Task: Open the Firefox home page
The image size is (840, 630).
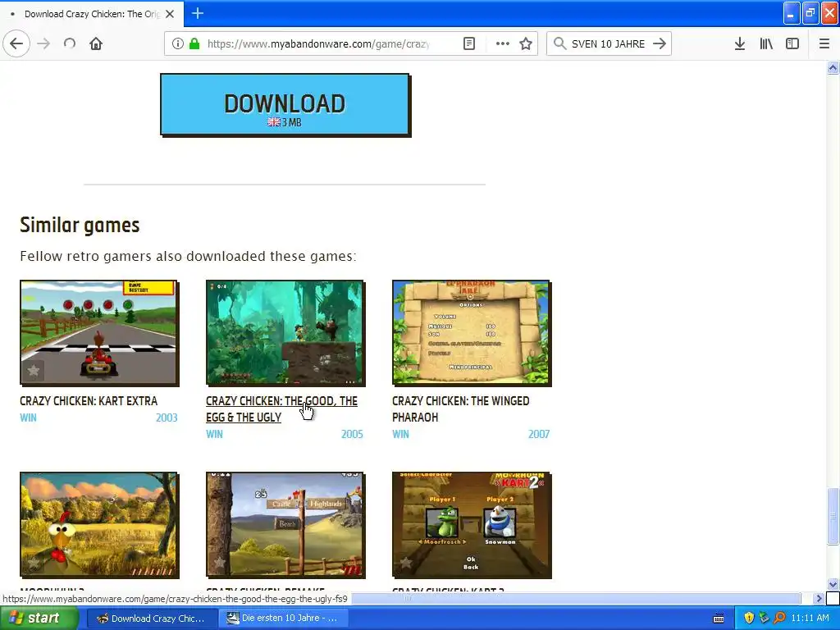Action: coord(96,43)
